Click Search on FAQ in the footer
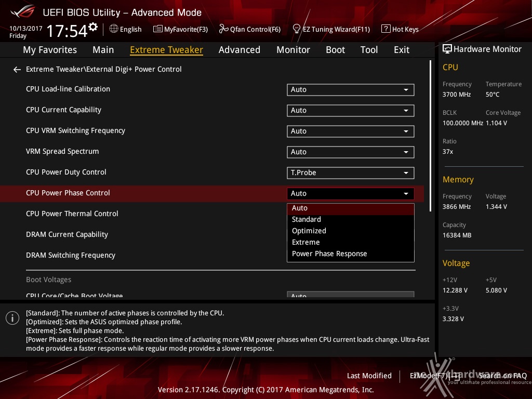 coord(502,376)
